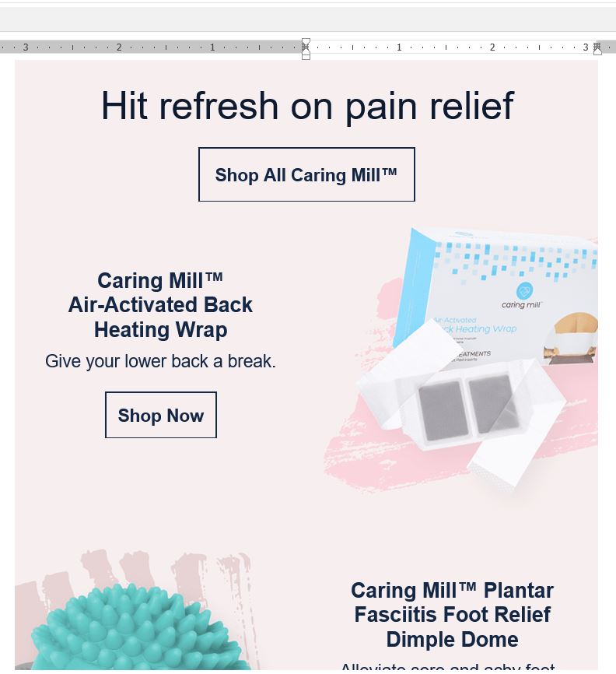The image size is (616, 674).
Task: Click the 'Hit refresh on pain relief' heading
Action: pyautogui.click(x=307, y=106)
